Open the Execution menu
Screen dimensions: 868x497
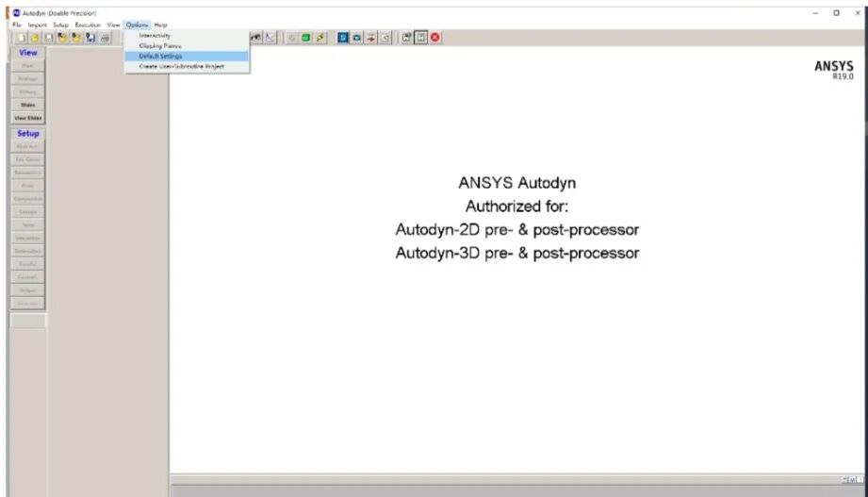(x=88, y=25)
